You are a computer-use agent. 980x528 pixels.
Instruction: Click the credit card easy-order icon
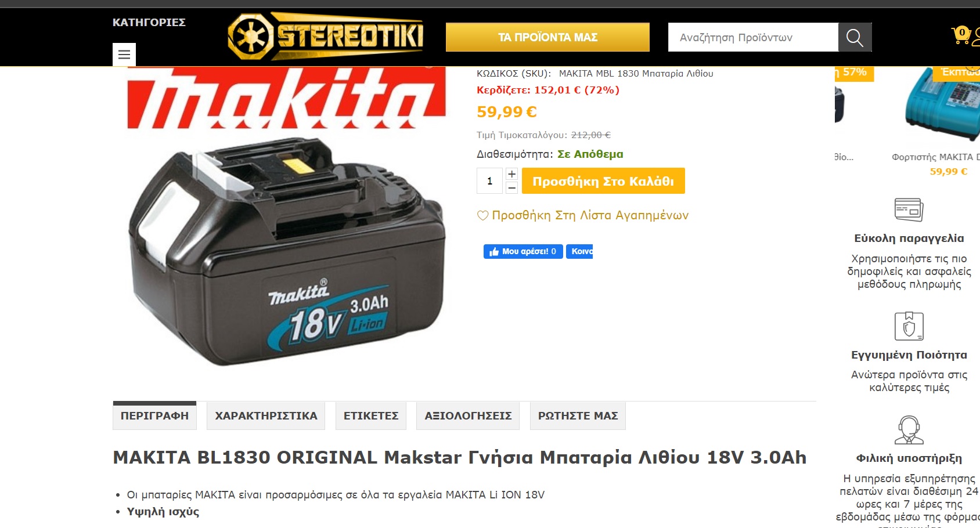909,209
